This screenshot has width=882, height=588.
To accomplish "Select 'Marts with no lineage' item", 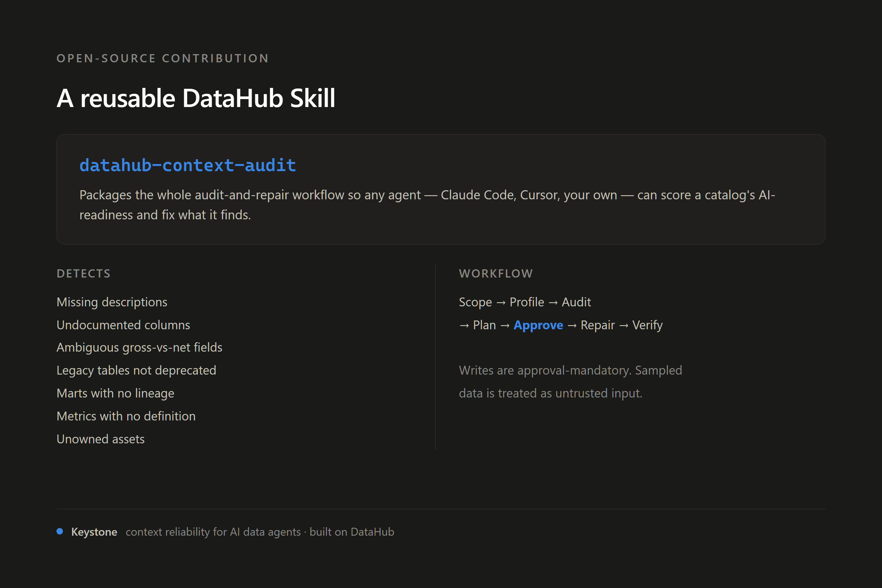I will click(116, 393).
